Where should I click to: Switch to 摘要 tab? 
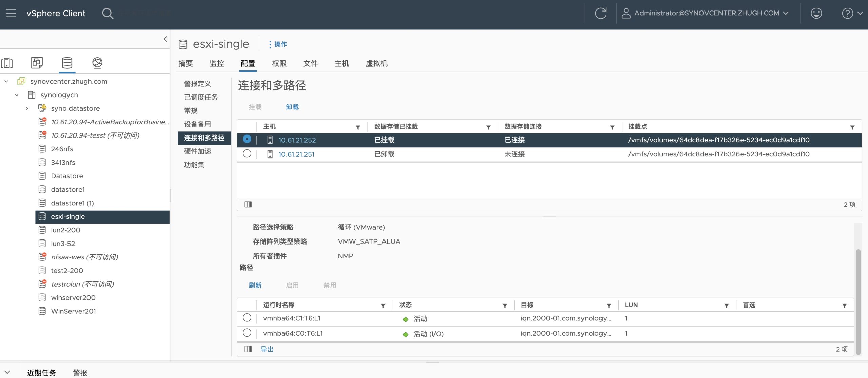click(185, 63)
